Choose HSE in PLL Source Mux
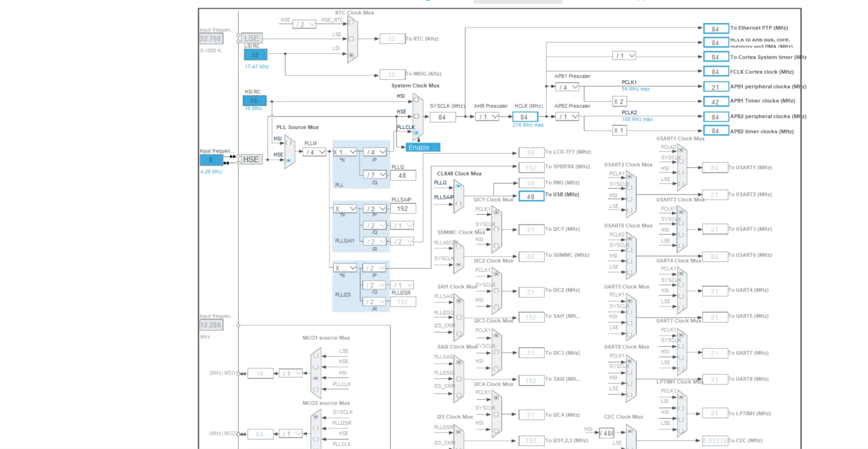868x449 pixels. pyautogui.click(x=288, y=160)
